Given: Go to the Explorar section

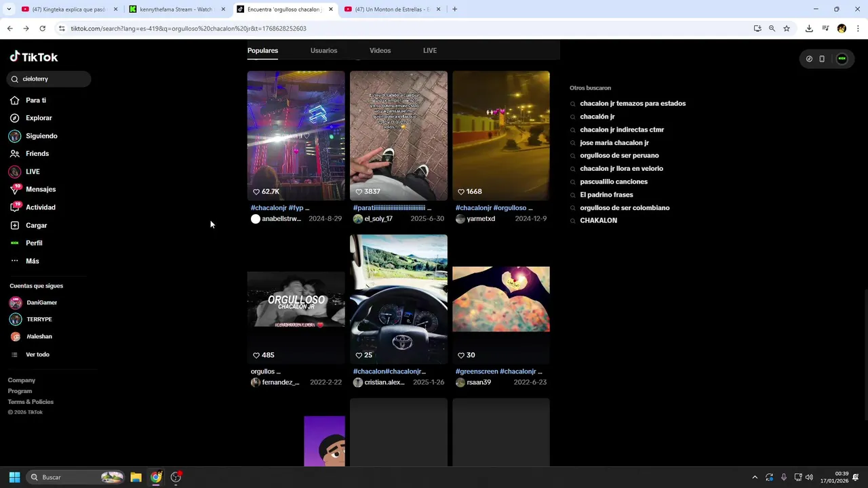Looking at the screenshot, I should 31,118.
